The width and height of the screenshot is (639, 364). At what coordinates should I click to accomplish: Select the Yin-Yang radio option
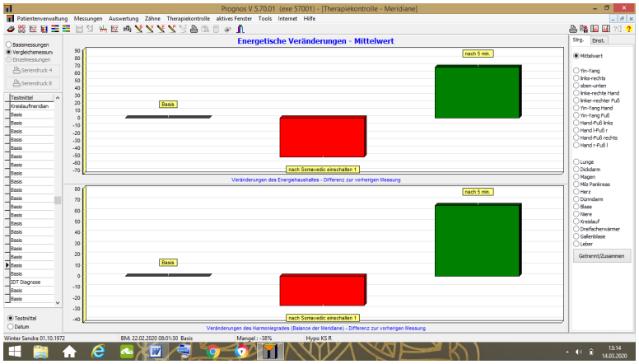576,70
